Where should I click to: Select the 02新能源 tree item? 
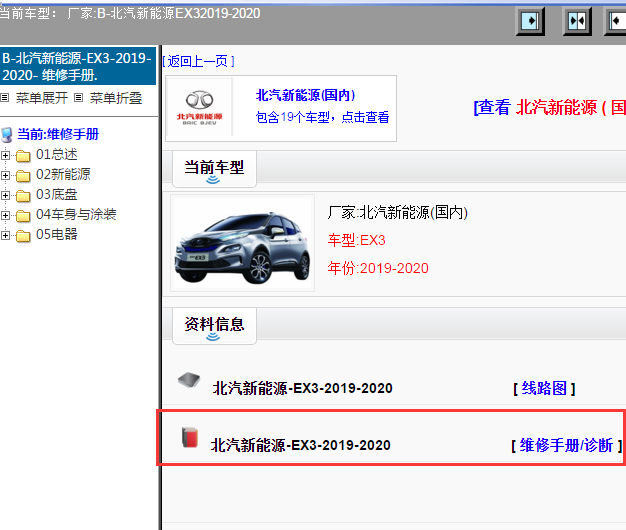(63, 174)
